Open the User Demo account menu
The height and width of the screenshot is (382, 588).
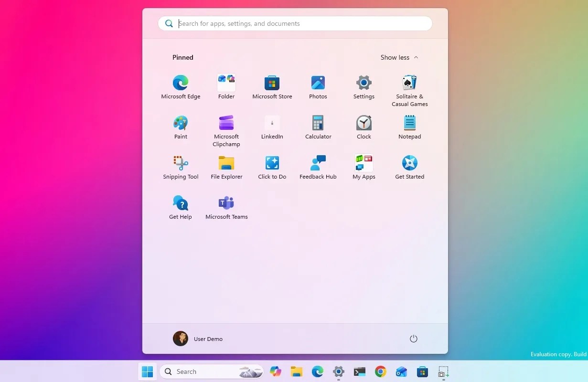pos(198,339)
